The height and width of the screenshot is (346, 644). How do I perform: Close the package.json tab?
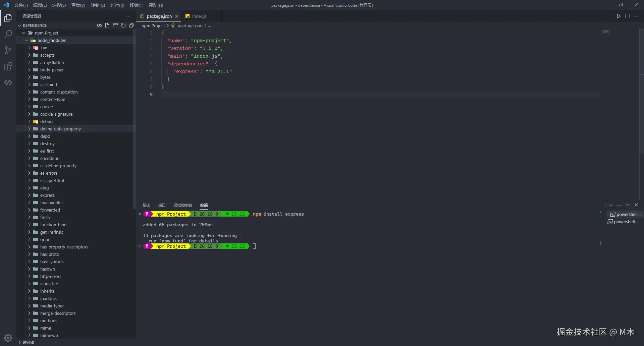tap(176, 16)
